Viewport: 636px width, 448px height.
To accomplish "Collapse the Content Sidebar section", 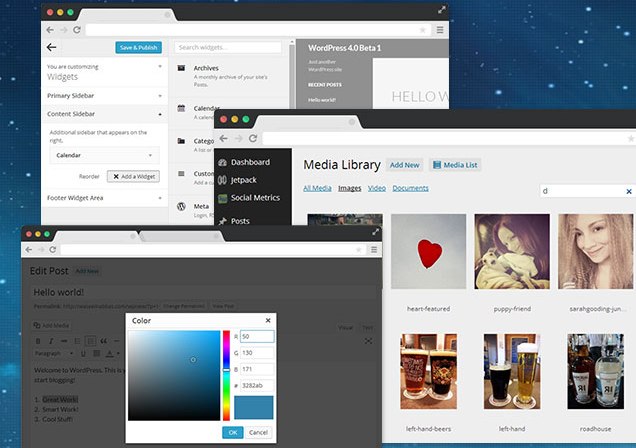I will click(x=105, y=114).
